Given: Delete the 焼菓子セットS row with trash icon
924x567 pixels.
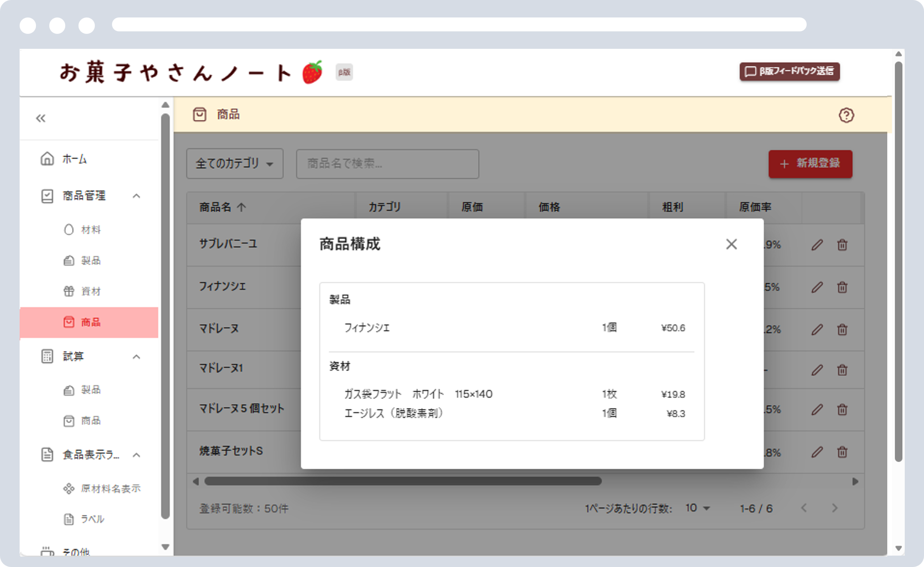Looking at the screenshot, I should coord(842,452).
